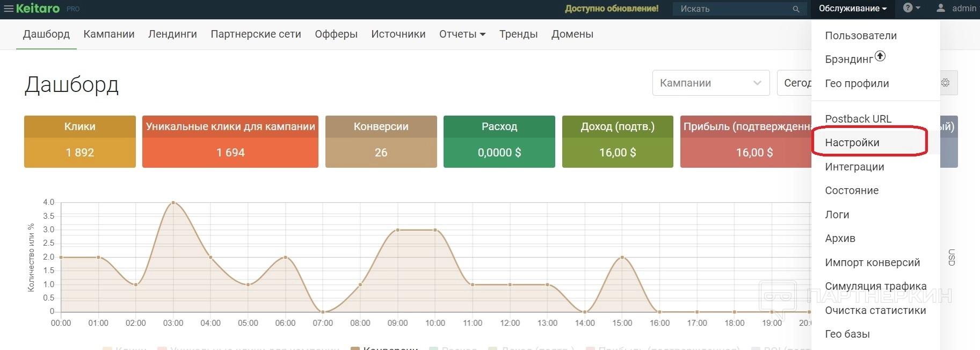Click the 03:00 peak point on chart
This screenshot has width=980, height=350.
173,203
